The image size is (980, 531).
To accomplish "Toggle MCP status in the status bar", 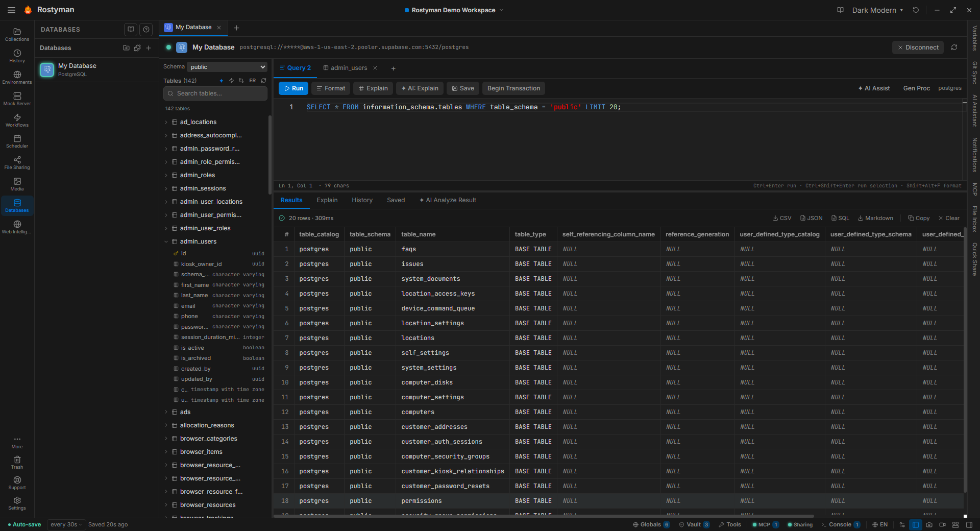I will (765, 525).
